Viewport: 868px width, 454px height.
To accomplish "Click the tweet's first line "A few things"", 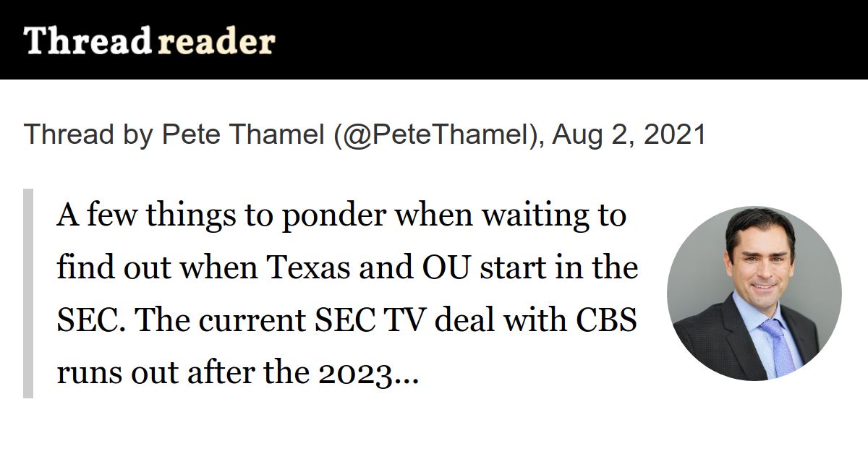I will coord(137,215).
